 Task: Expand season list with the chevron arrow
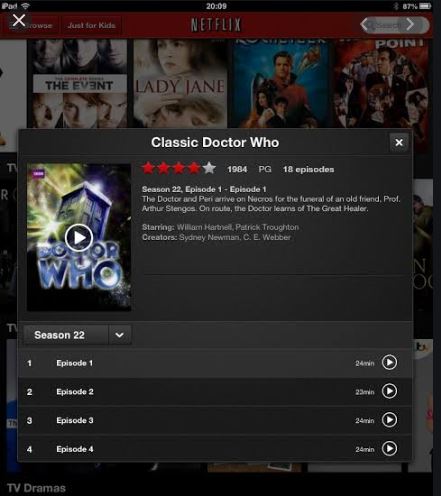point(120,335)
